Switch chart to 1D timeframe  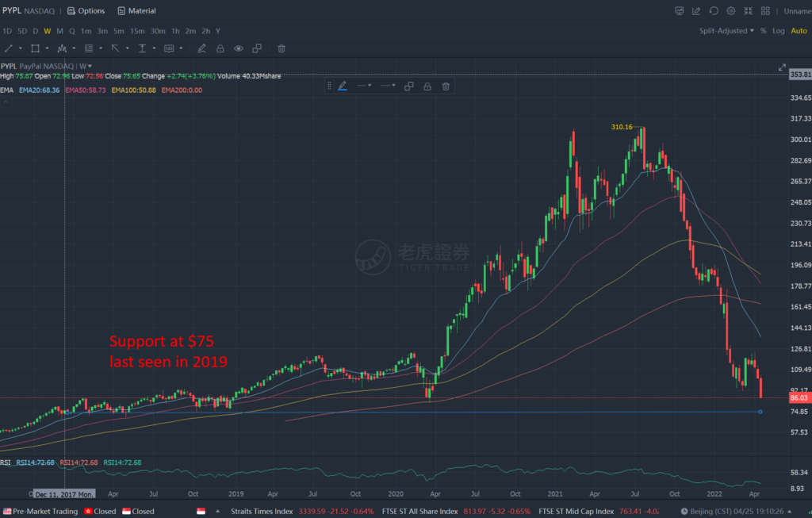coord(7,31)
